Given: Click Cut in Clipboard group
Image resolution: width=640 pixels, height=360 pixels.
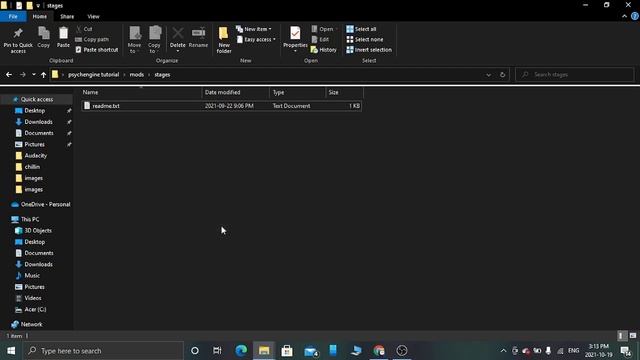Looking at the screenshot, I should point(84,29).
